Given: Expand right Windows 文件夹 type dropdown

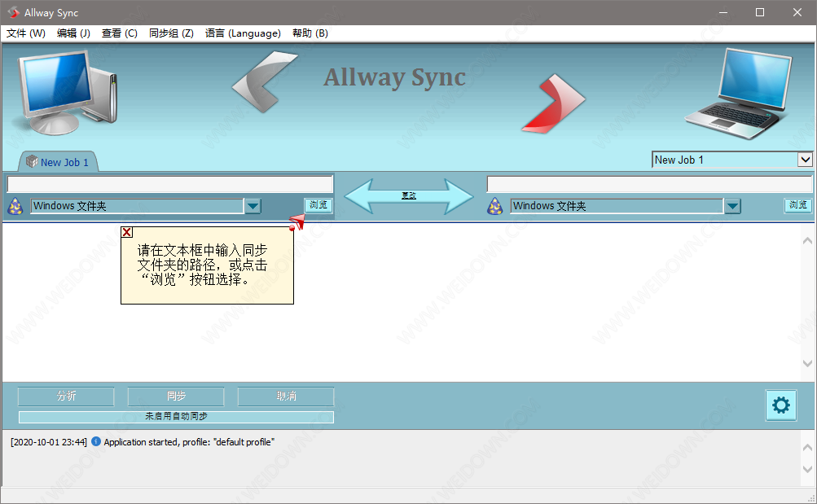Looking at the screenshot, I should pyautogui.click(x=732, y=206).
